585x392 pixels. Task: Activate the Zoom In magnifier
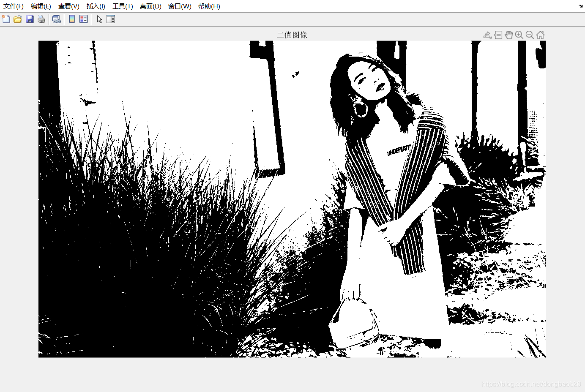[x=519, y=35]
